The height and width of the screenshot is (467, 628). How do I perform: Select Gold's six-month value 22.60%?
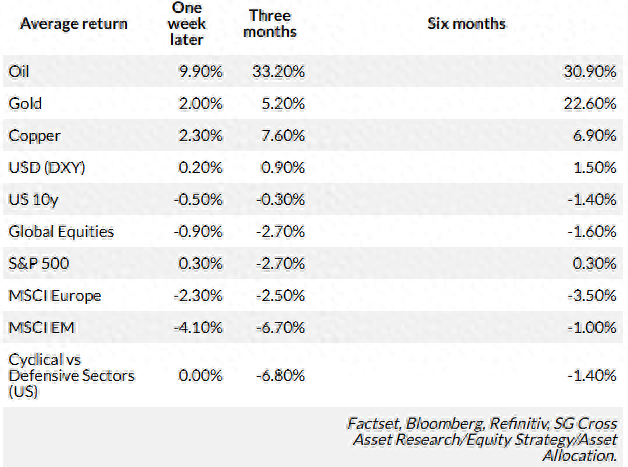pyautogui.click(x=592, y=105)
